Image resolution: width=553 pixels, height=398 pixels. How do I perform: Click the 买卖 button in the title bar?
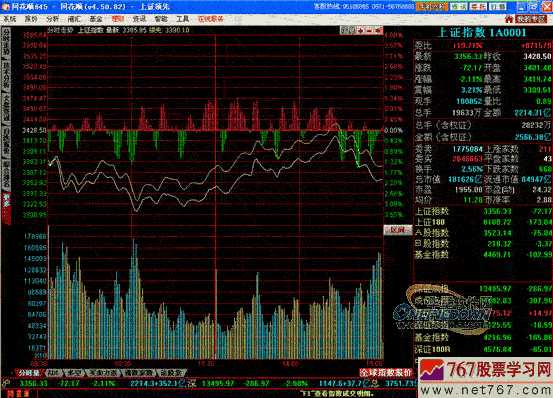[478, 6]
